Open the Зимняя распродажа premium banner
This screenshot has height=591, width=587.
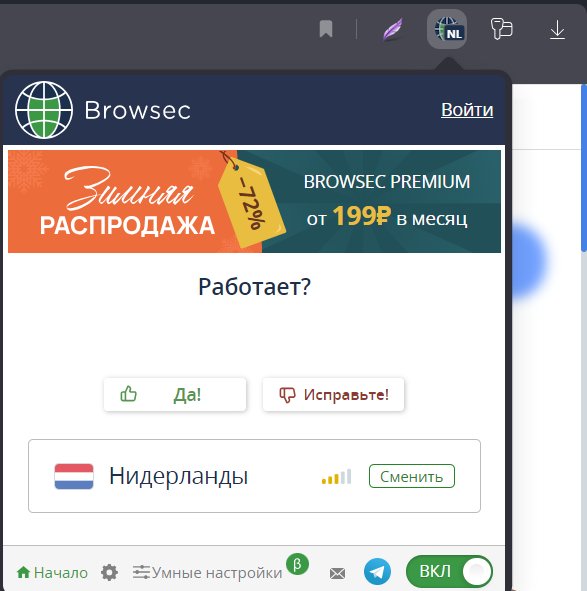pyautogui.click(x=254, y=201)
